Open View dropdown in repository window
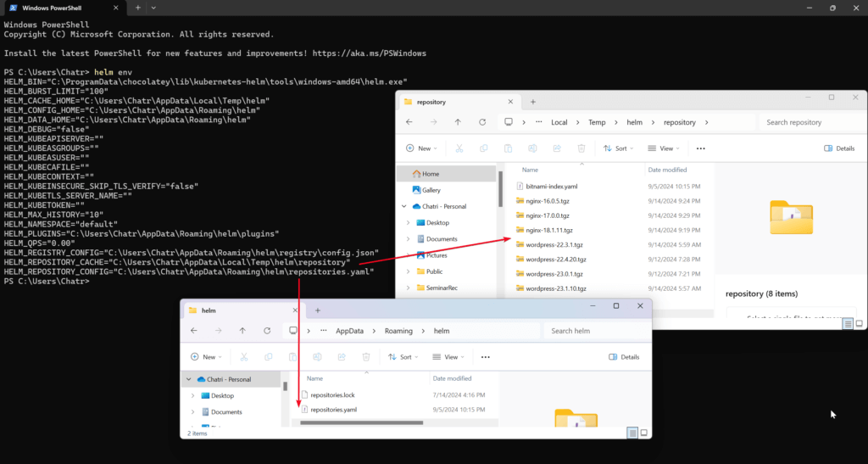Viewport: 868px width, 464px height. (664, 148)
